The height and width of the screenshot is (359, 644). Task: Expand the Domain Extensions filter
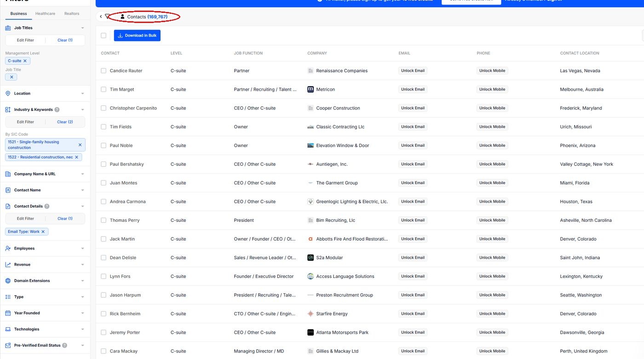point(82,281)
